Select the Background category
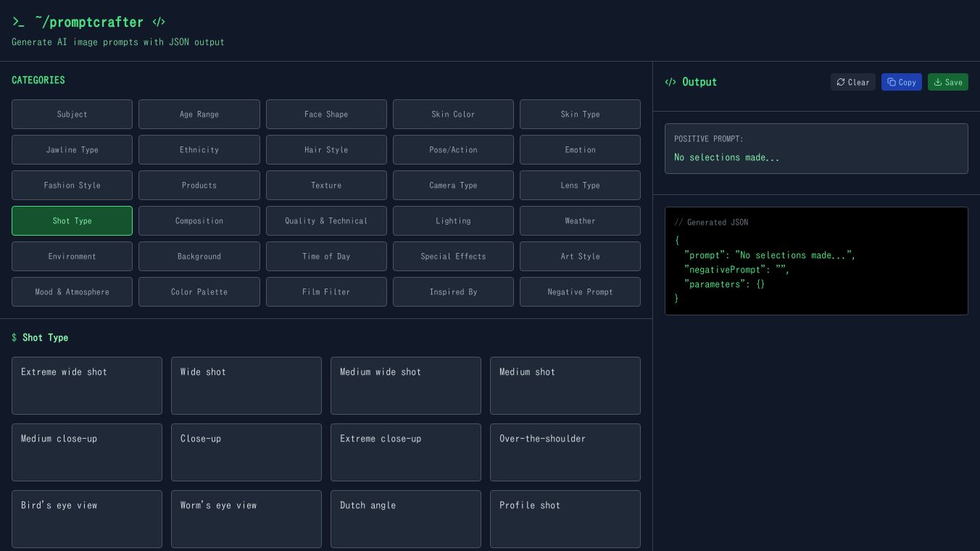 coord(199,256)
